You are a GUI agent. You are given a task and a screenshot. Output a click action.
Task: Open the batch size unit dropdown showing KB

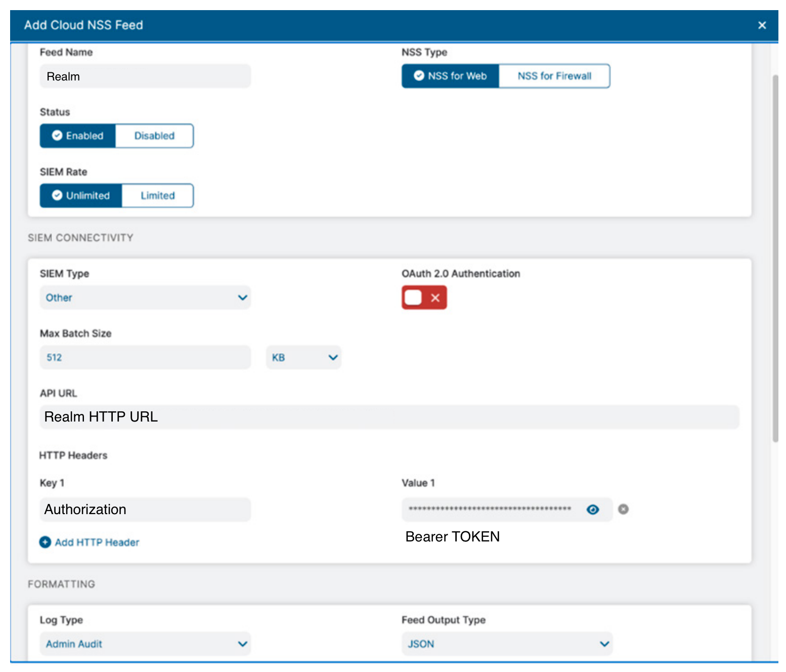click(x=303, y=357)
